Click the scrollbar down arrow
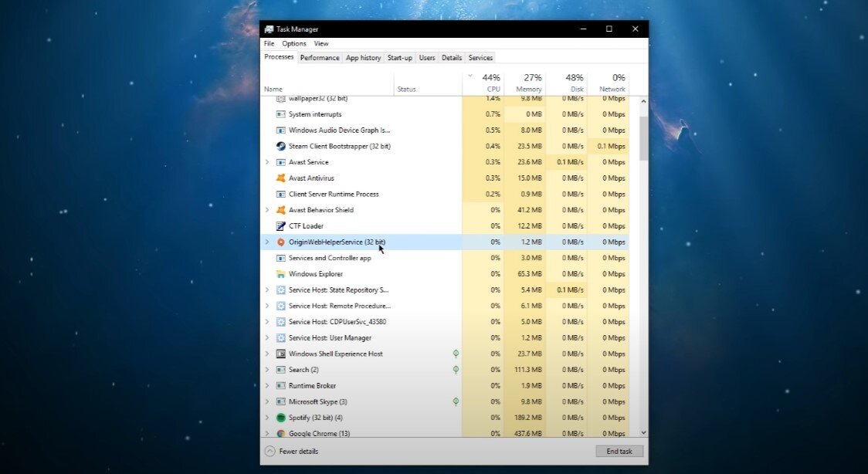This screenshot has height=474, width=868. pyautogui.click(x=643, y=432)
